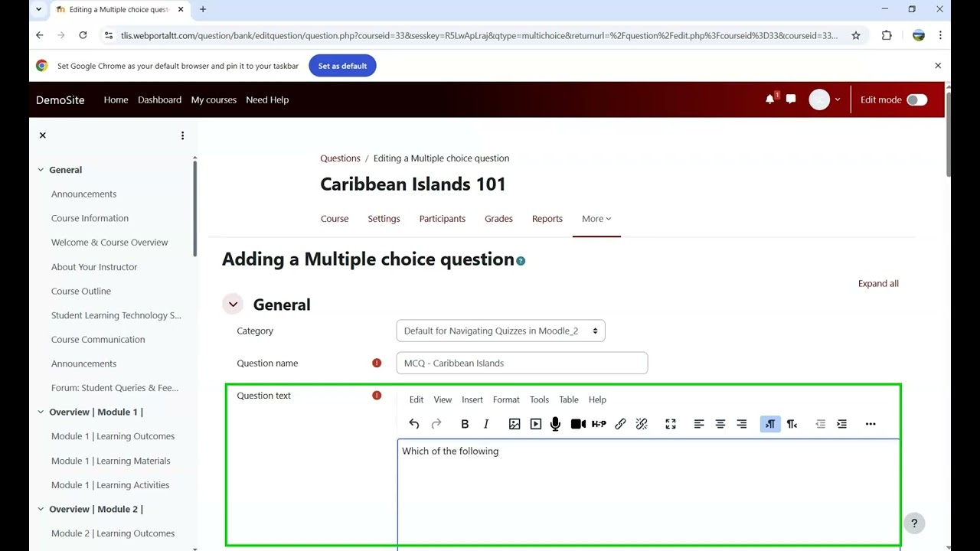Click the Question name input field
980x551 pixels.
click(522, 363)
